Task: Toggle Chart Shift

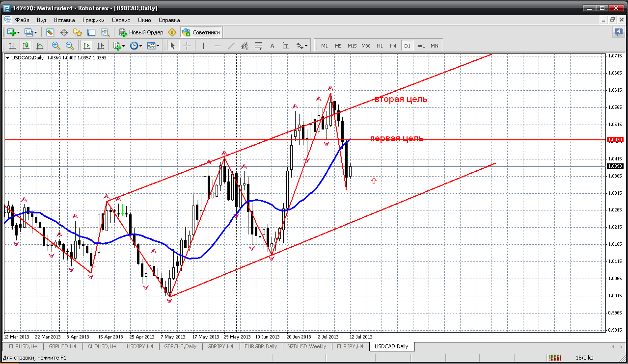Action: pyautogui.click(x=101, y=46)
